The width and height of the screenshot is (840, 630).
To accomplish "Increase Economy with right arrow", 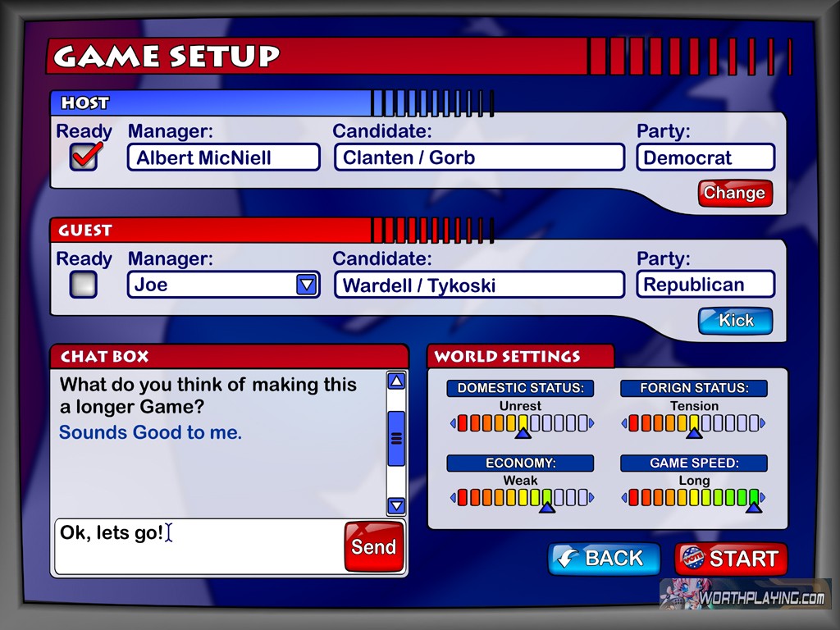I will coord(592,498).
